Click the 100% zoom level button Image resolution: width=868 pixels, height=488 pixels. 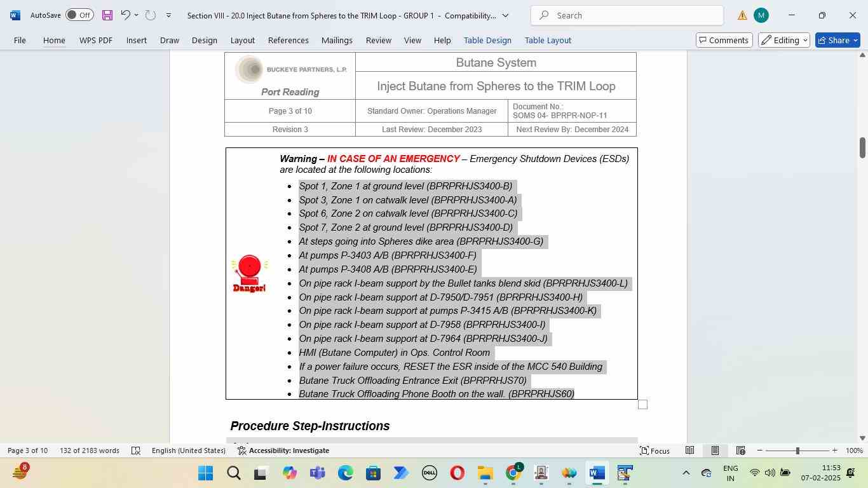point(854,451)
